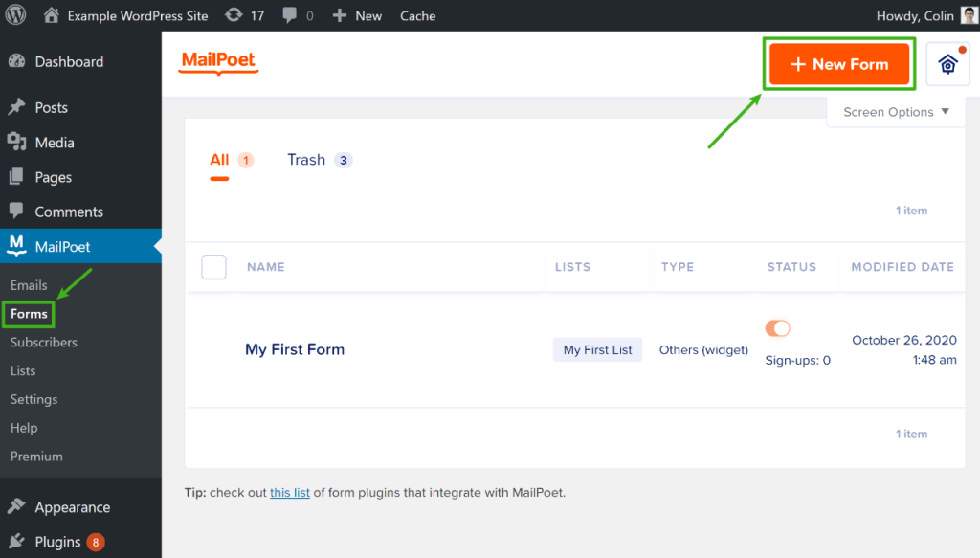Click the Media sidebar icon

coord(17,142)
